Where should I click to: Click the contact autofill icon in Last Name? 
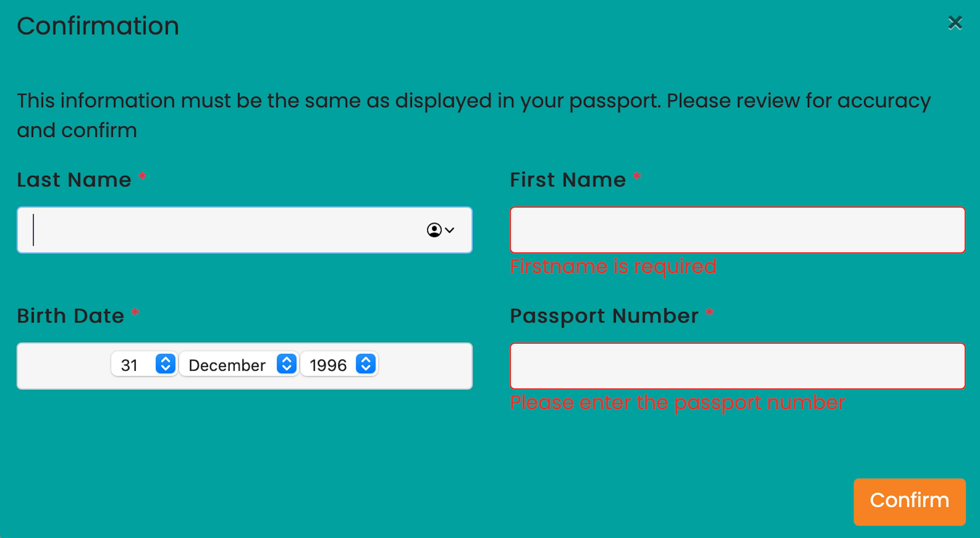[x=434, y=230]
